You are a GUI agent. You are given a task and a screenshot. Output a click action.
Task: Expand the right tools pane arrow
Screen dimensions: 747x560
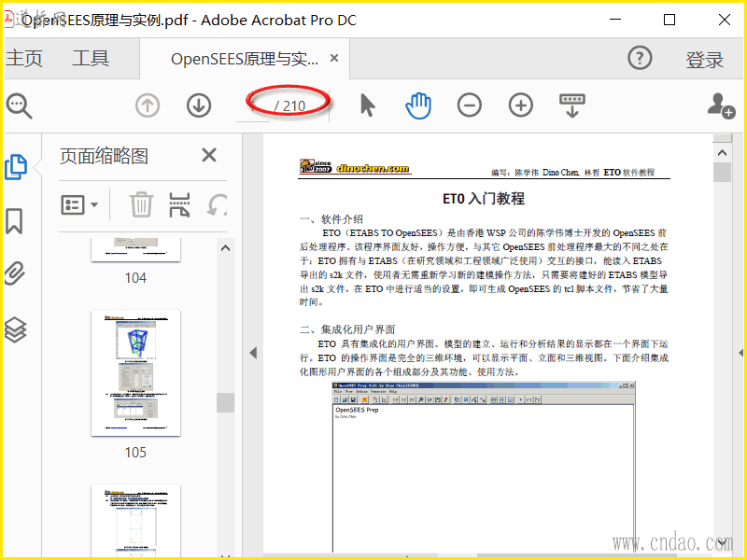[740, 353]
